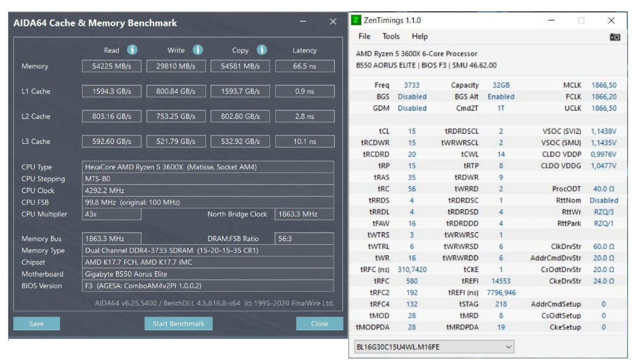
Task: Click the ZenTimings app icon in title bar
Action: click(356, 20)
